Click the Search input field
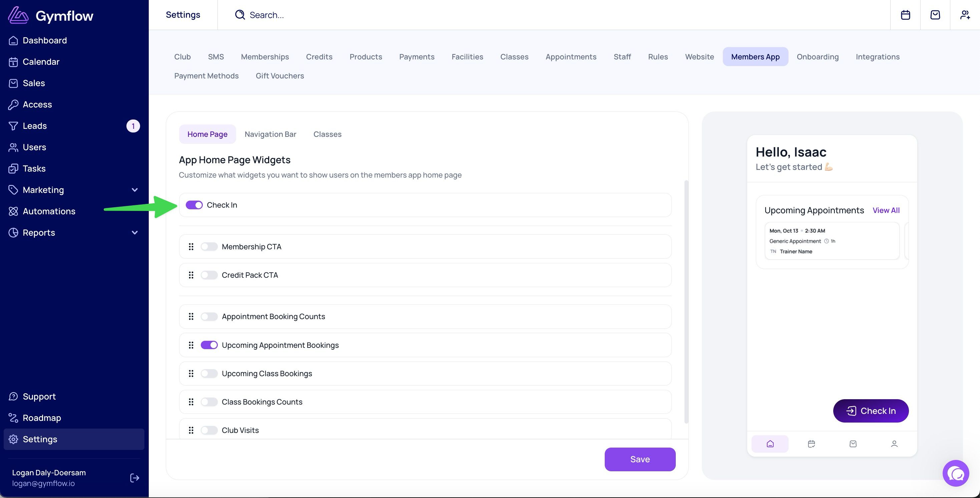The image size is (980, 498). coord(554,15)
